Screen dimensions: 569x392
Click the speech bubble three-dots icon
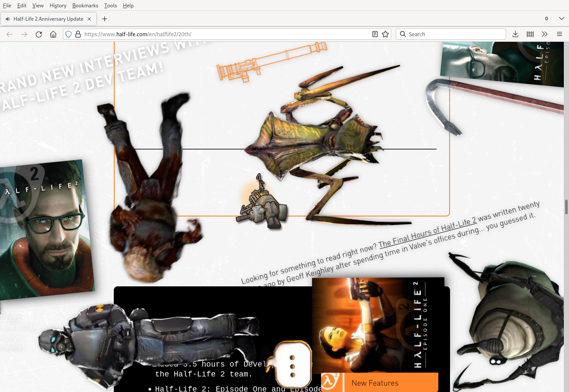[293, 366]
